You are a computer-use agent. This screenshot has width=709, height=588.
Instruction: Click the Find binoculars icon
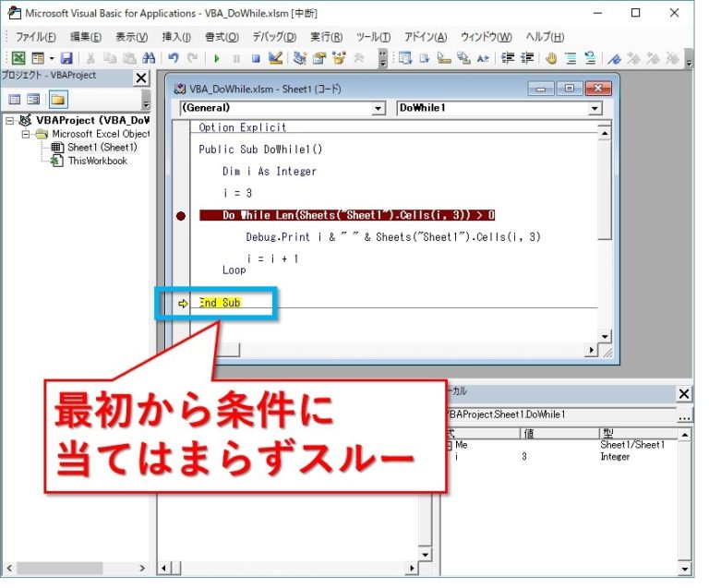149,58
